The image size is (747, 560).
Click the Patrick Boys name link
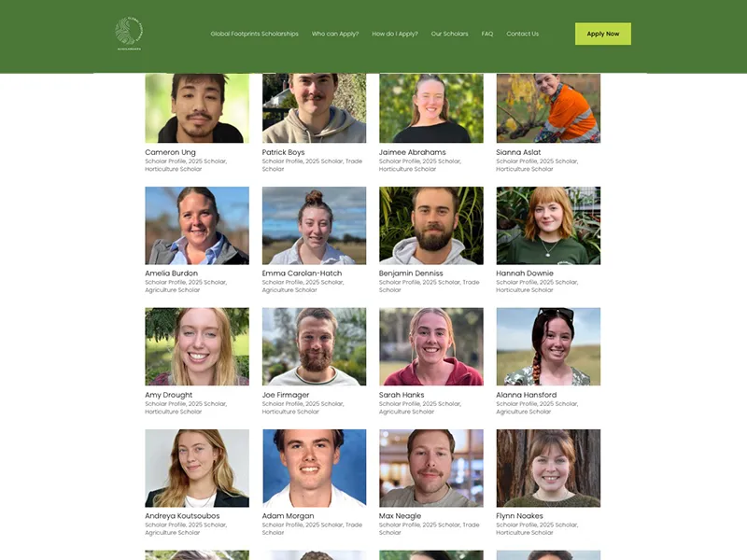(x=283, y=152)
